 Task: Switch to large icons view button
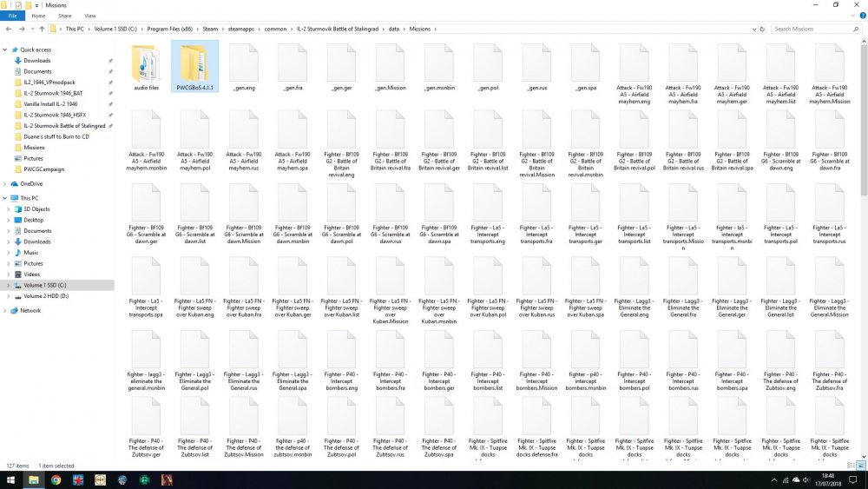tap(861, 466)
